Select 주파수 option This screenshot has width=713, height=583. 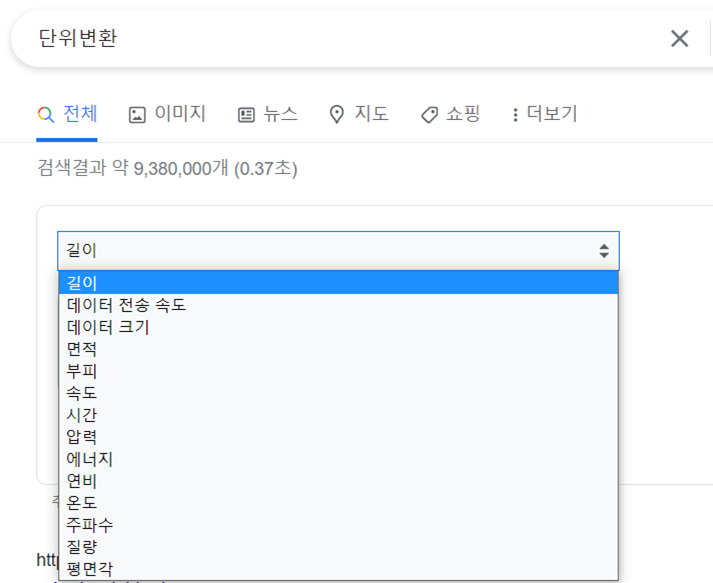click(x=338, y=525)
